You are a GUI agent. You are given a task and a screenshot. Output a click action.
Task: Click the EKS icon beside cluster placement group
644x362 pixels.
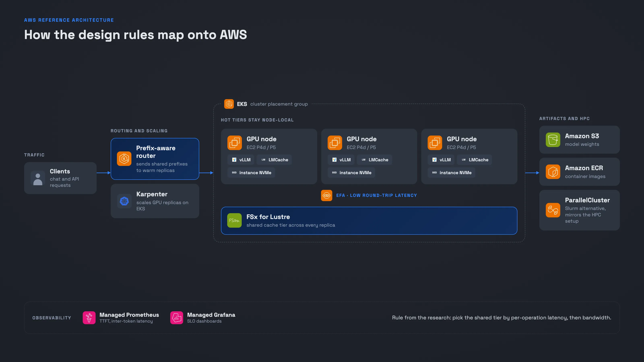click(x=229, y=104)
